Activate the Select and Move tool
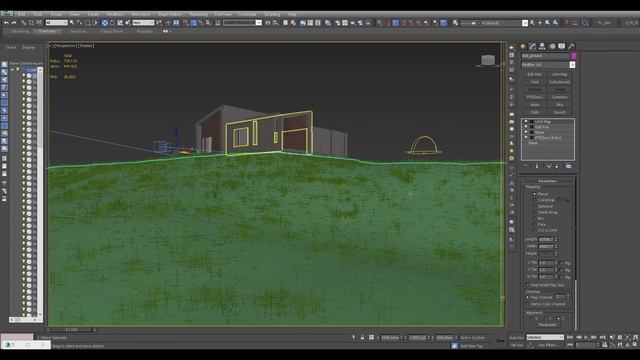Image resolution: width=640 pixels, height=360 pixels. pyautogui.click(x=105, y=23)
